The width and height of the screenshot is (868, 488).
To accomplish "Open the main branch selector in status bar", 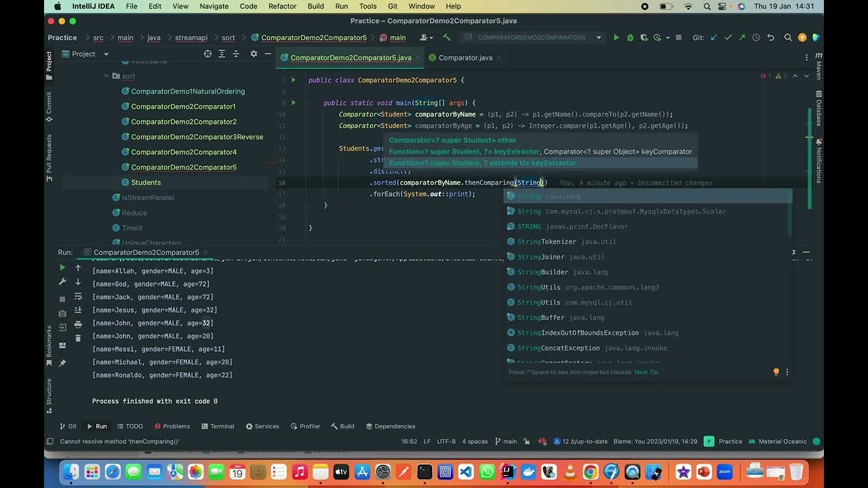I will (506, 441).
